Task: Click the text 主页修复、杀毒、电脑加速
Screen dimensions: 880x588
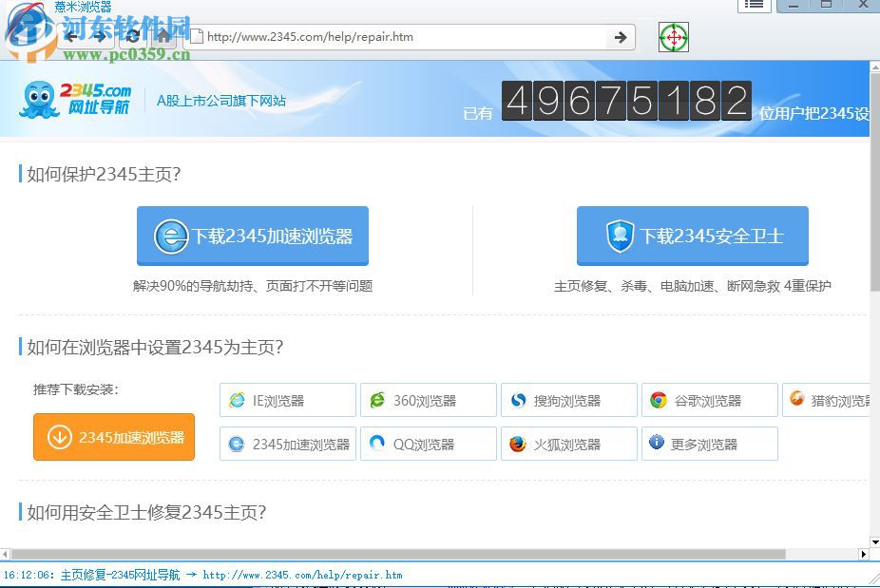Action: [634, 286]
